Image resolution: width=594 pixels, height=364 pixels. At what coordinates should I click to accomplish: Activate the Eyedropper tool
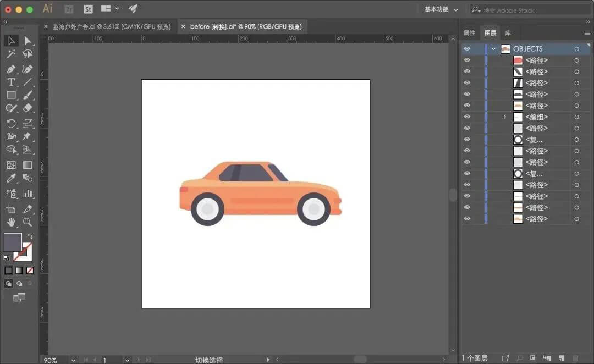pos(11,179)
